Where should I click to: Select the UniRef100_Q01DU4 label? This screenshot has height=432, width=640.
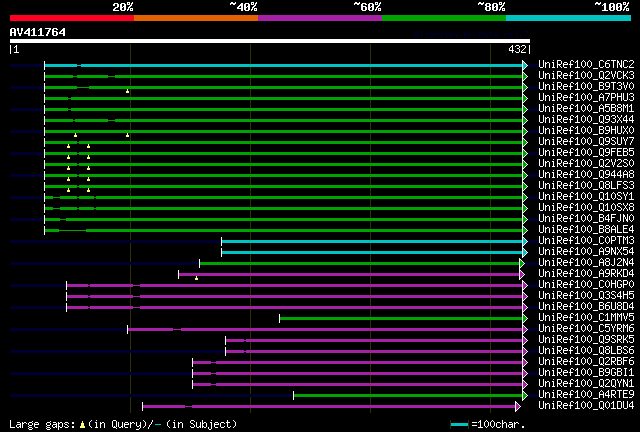586,406
